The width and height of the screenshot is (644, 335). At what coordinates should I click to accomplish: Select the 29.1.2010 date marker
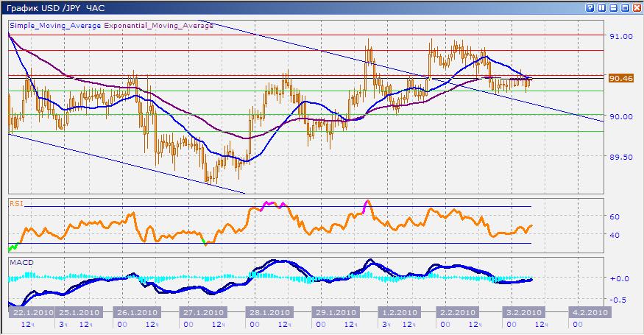pyautogui.click(x=334, y=312)
